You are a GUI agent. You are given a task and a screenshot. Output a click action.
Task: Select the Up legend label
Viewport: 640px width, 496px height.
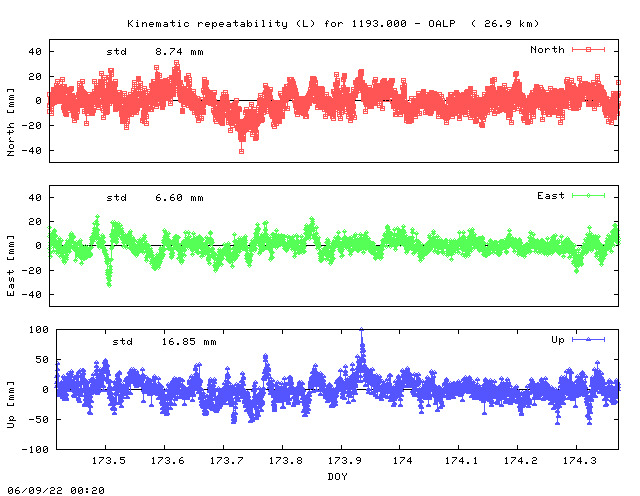pos(558,340)
